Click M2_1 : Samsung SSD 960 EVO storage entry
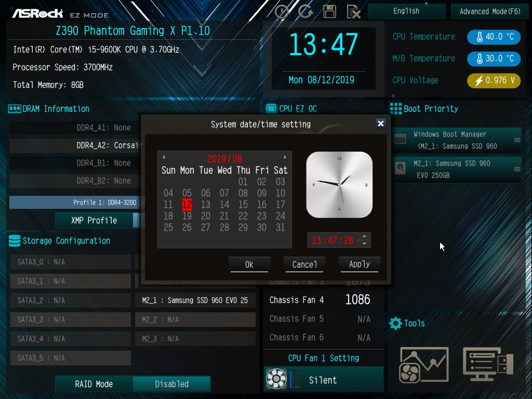The width and height of the screenshot is (532, 399). tap(195, 300)
